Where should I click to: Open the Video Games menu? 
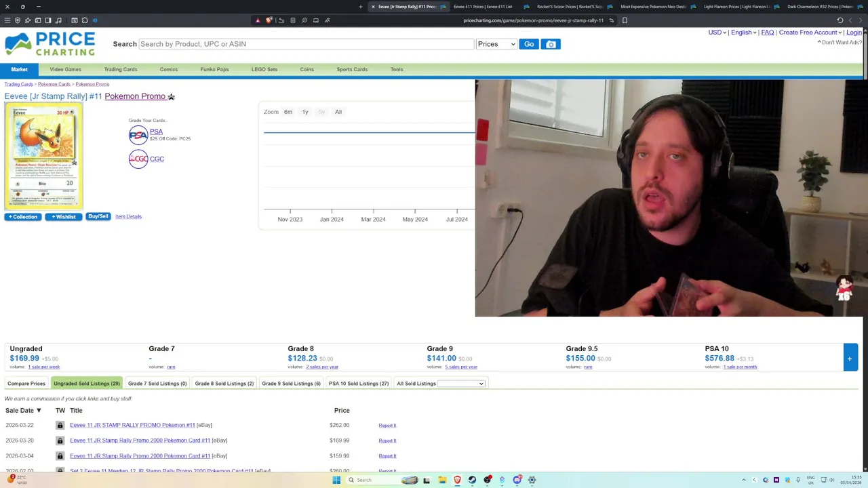click(x=65, y=69)
